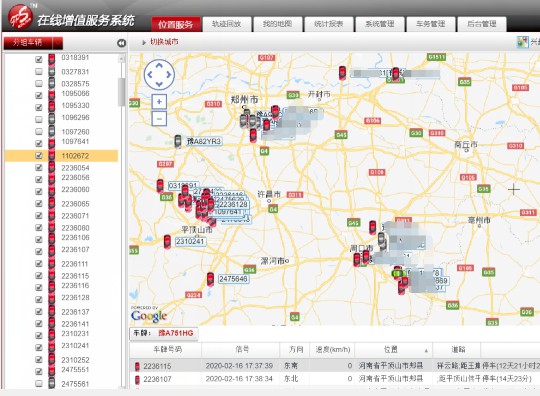Click vehicle marker labeled 2310241 on map
This screenshot has height=396, width=540.
[167, 242]
